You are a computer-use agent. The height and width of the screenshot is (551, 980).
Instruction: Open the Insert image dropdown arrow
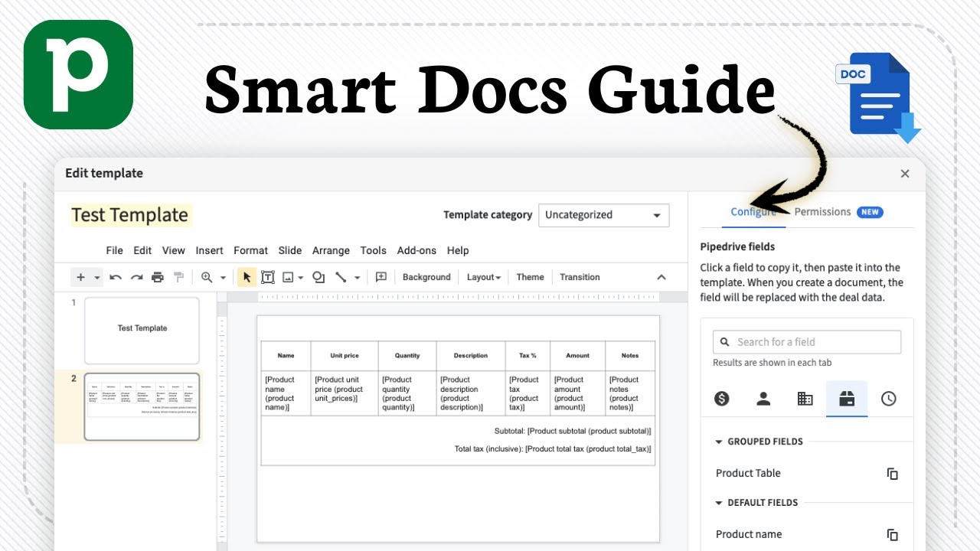pyautogui.click(x=301, y=278)
